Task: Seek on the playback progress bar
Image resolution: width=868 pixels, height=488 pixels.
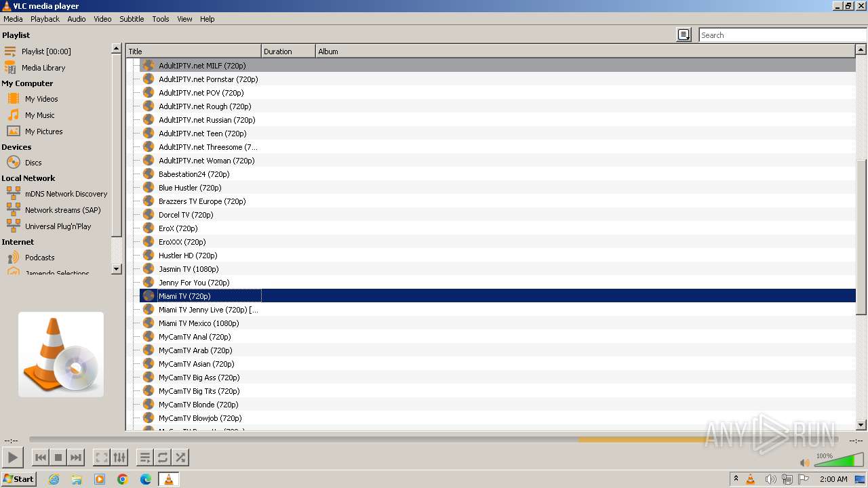Action: pyautogui.click(x=434, y=440)
